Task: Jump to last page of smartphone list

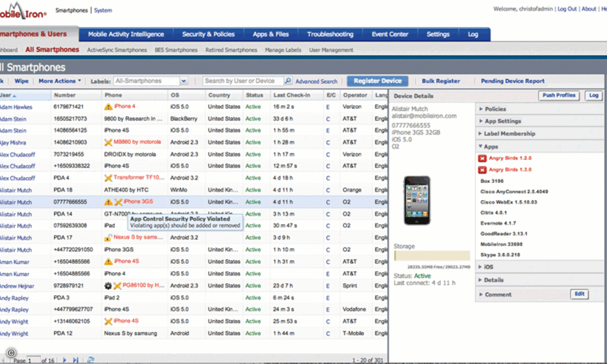Action: 75,360
